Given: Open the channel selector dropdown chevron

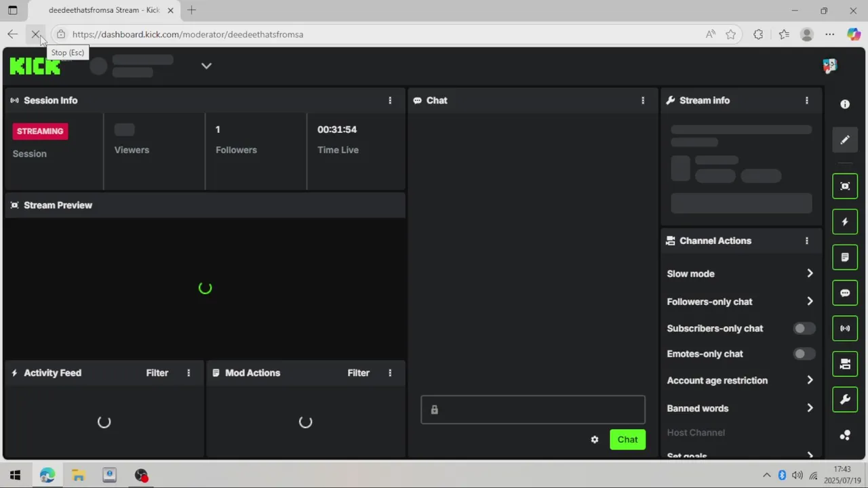Looking at the screenshot, I should (x=207, y=66).
